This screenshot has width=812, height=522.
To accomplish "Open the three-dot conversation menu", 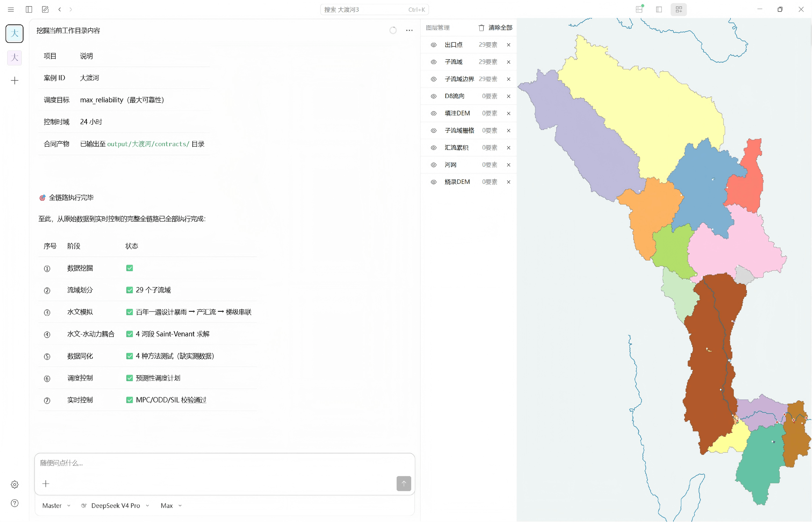I will pos(409,30).
